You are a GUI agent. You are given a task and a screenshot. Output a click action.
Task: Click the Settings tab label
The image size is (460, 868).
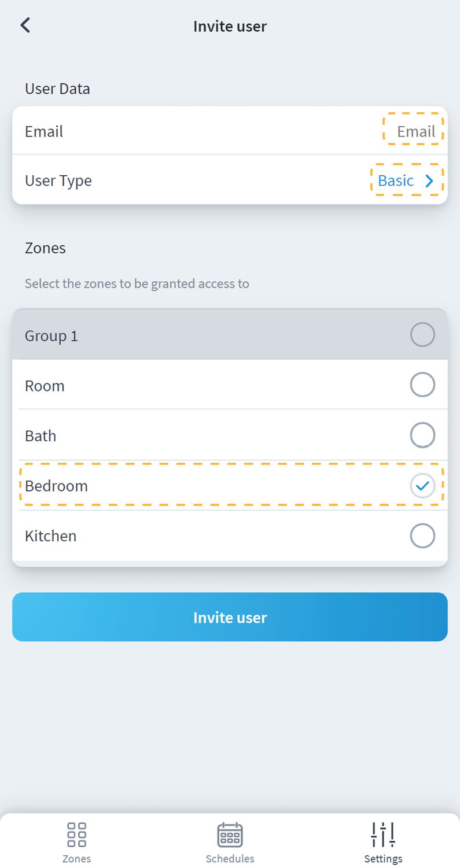pyautogui.click(x=383, y=858)
